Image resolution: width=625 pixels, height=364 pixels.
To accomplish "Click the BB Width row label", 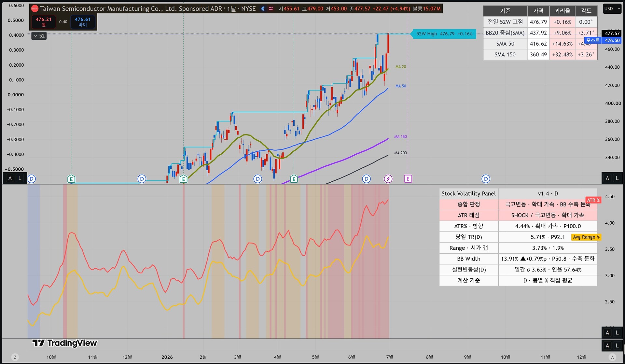I will 469,259.
